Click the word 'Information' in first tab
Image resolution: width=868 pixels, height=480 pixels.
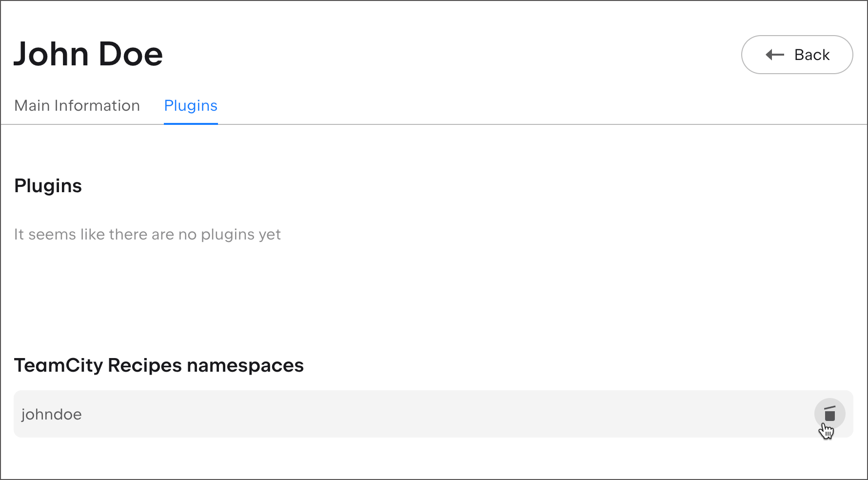pyautogui.click(x=97, y=106)
